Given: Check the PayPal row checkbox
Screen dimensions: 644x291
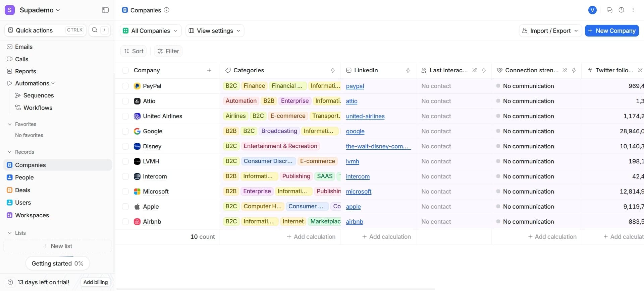Looking at the screenshot, I should tap(125, 86).
